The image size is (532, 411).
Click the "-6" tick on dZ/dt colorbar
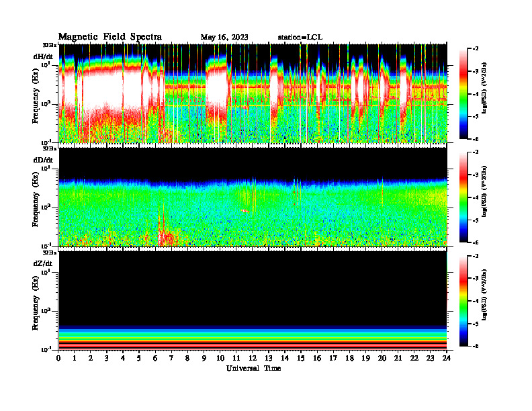click(476, 346)
